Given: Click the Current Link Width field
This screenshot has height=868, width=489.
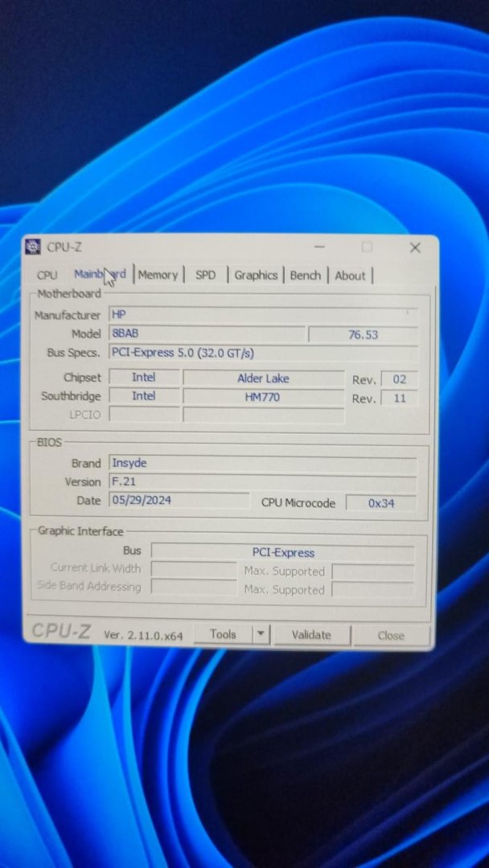Looking at the screenshot, I should pos(194,570).
